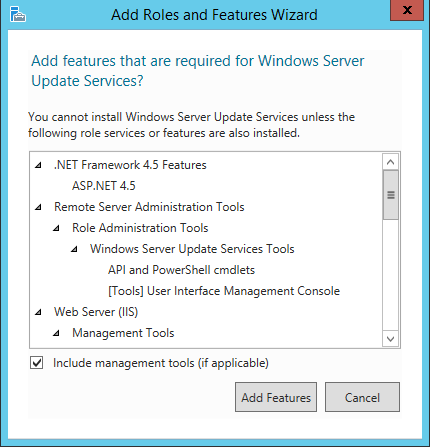Viewport: 430px width, 448px height.
Task: Click the Server Manager wizard title icon
Action: tap(18, 14)
